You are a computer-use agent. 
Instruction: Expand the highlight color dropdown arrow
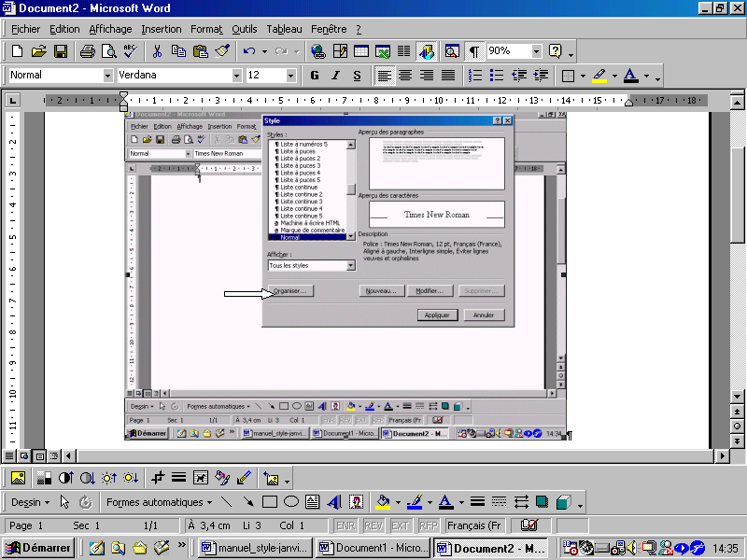[614, 76]
